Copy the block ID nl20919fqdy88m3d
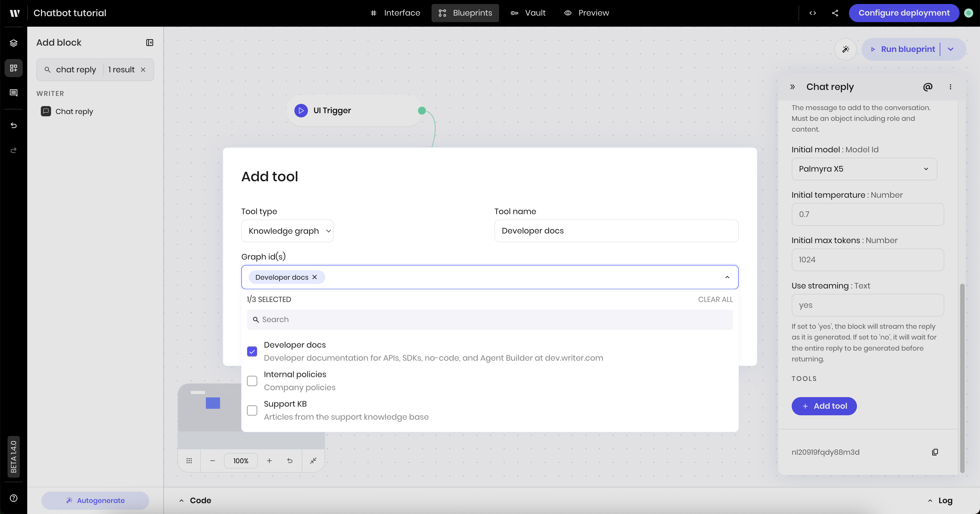The height and width of the screenshot is (514, 980). 935,452
